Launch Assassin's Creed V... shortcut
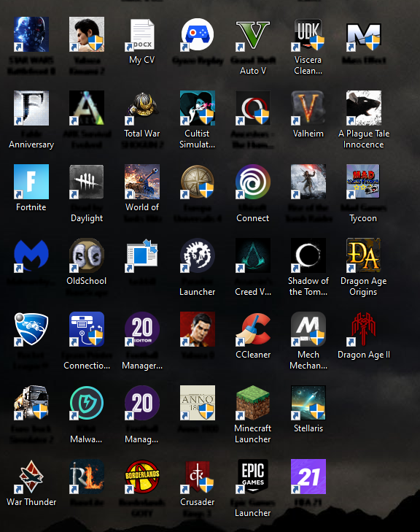420x532 pixels. 253,255
